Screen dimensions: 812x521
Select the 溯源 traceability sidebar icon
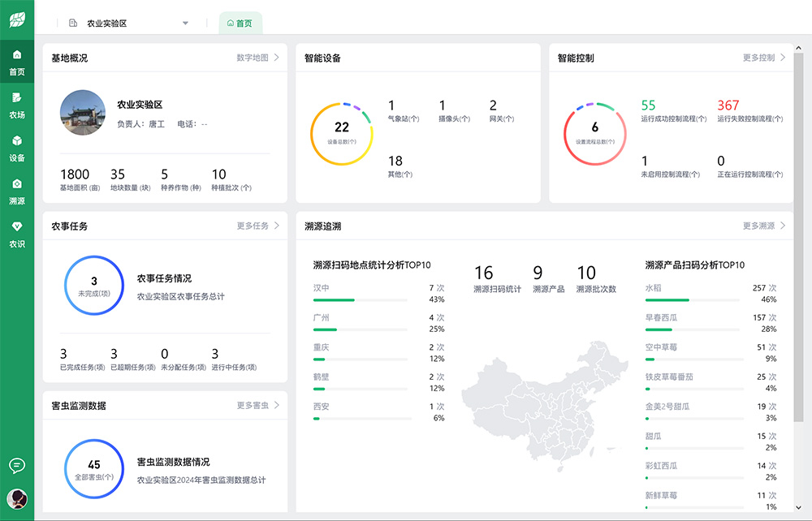17,191
